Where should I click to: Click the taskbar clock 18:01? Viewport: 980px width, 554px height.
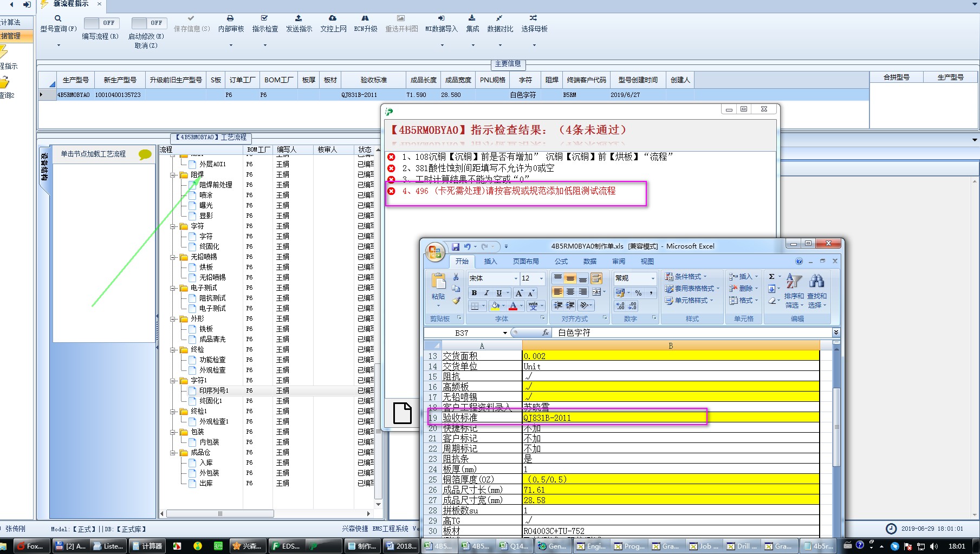tap(957, 546)
